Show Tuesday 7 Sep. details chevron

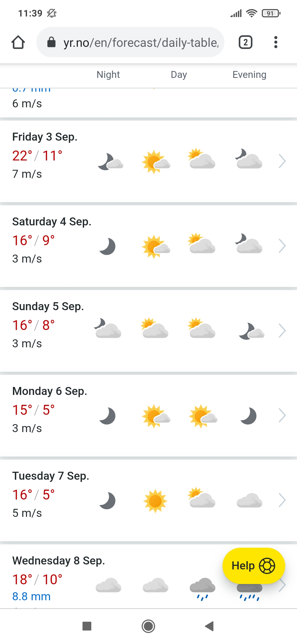pyautogui.click(x=282, y=500)
